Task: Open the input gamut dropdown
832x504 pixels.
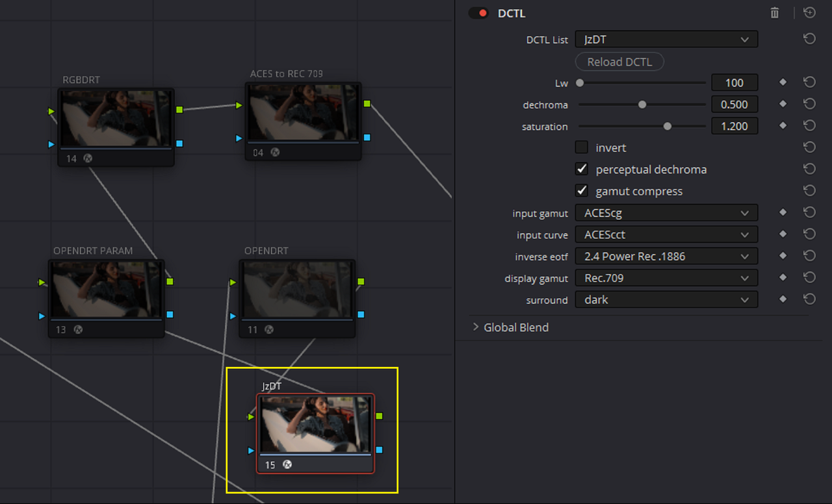Action: click(x=666, y=213)
